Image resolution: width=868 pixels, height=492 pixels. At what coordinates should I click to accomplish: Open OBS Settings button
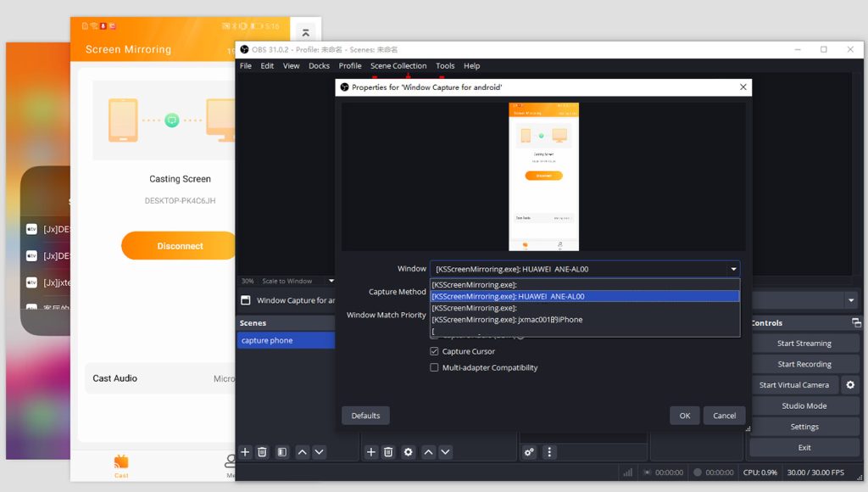click(804, 427)
